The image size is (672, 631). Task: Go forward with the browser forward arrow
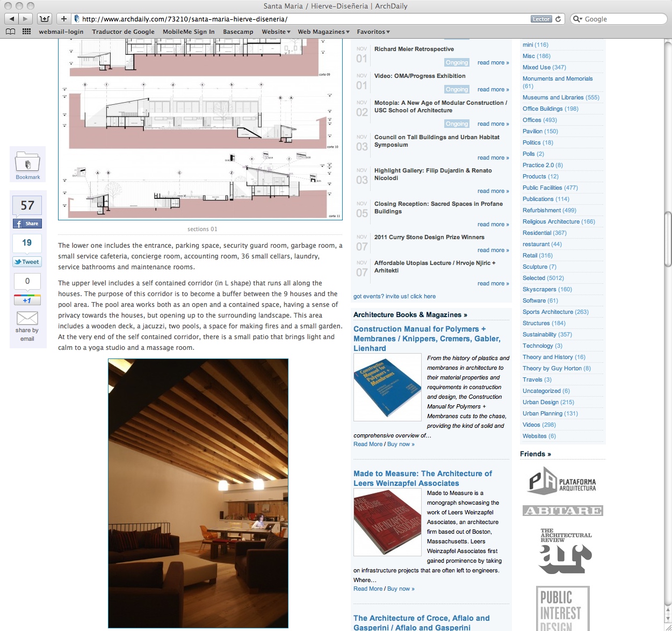pos(25,19)
